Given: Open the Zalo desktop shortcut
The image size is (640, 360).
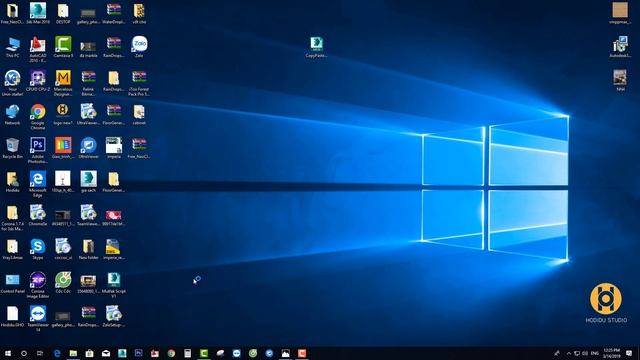Looking at the screenshot, I should click(x=139, y=47).
